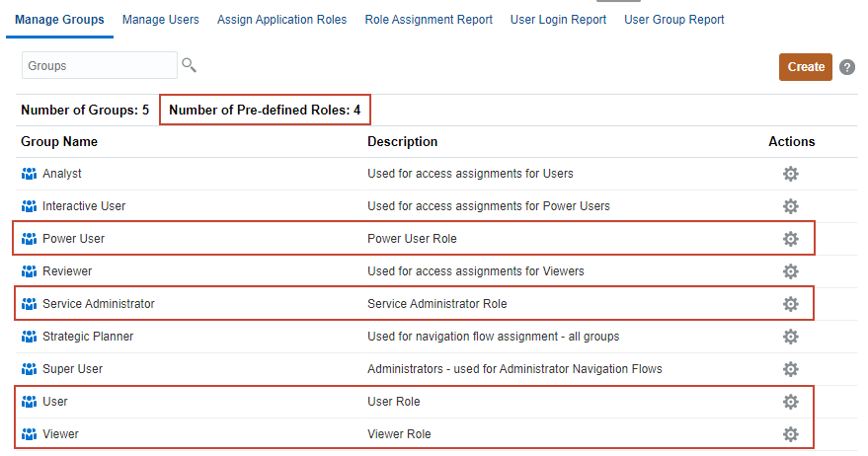
Task: Click the Description column header
Action: click(x=403, y=142)
